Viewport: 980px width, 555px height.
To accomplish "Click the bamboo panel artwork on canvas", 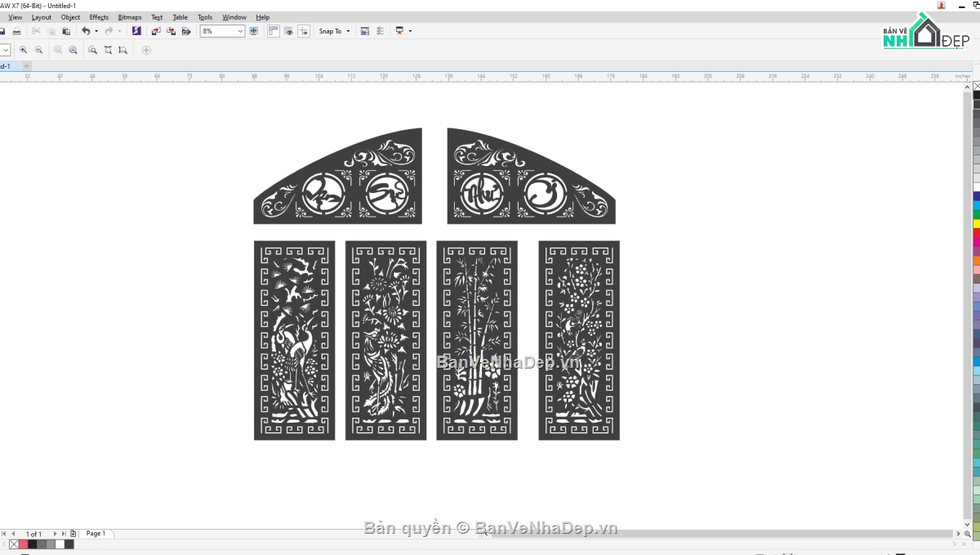I will [x=477, y=340].
